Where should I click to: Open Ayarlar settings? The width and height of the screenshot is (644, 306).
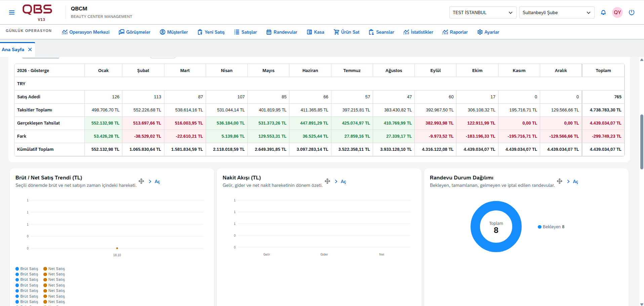coord(488,32)
